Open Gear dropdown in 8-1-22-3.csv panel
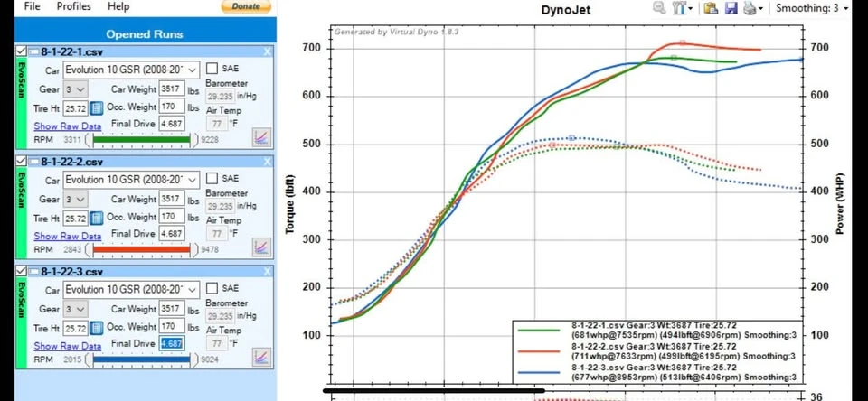868x401 pixels. 75,309
